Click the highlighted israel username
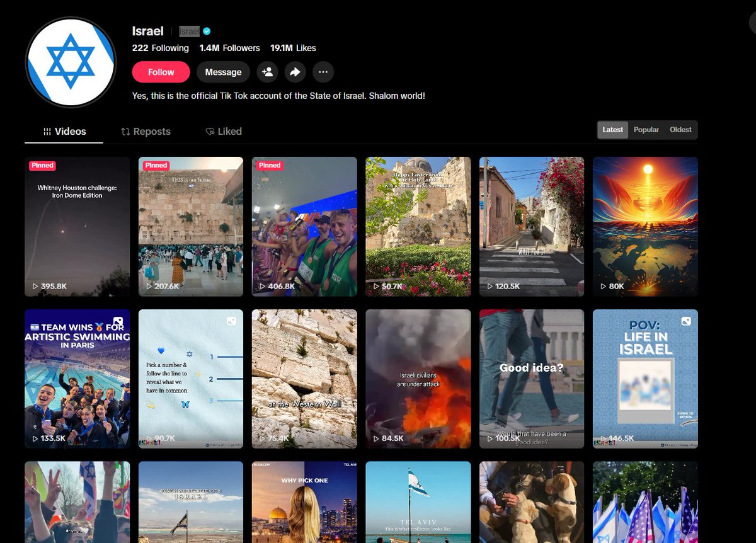The image size is (756, 543). point(189,31)
